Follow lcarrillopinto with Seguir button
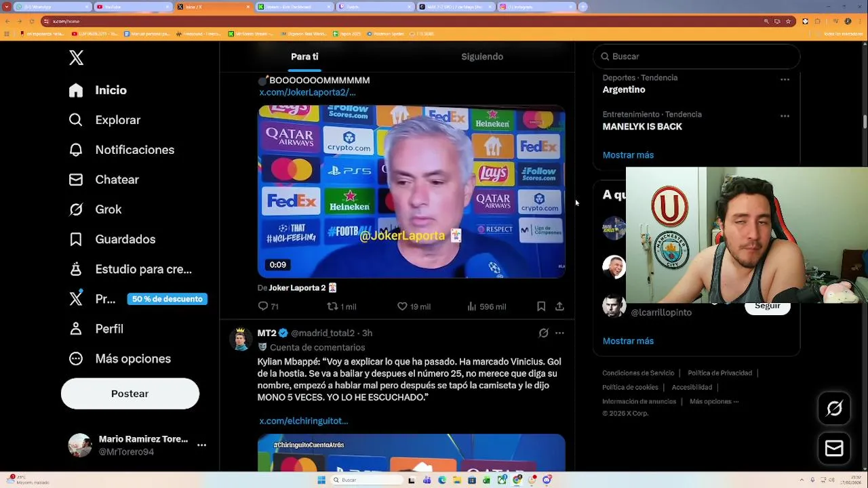Screen dimensions: 868x488 coord(768,307)
